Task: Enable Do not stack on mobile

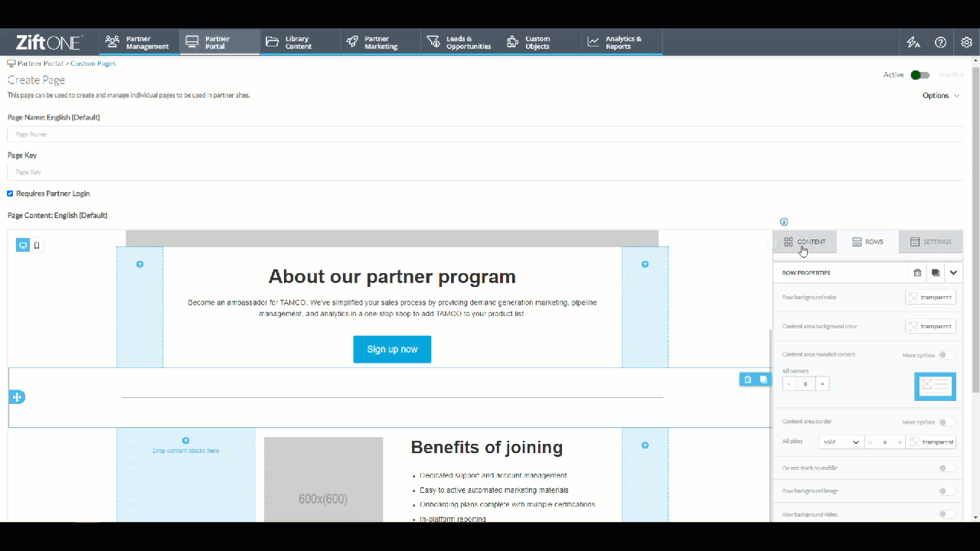Action: [946, 468]
